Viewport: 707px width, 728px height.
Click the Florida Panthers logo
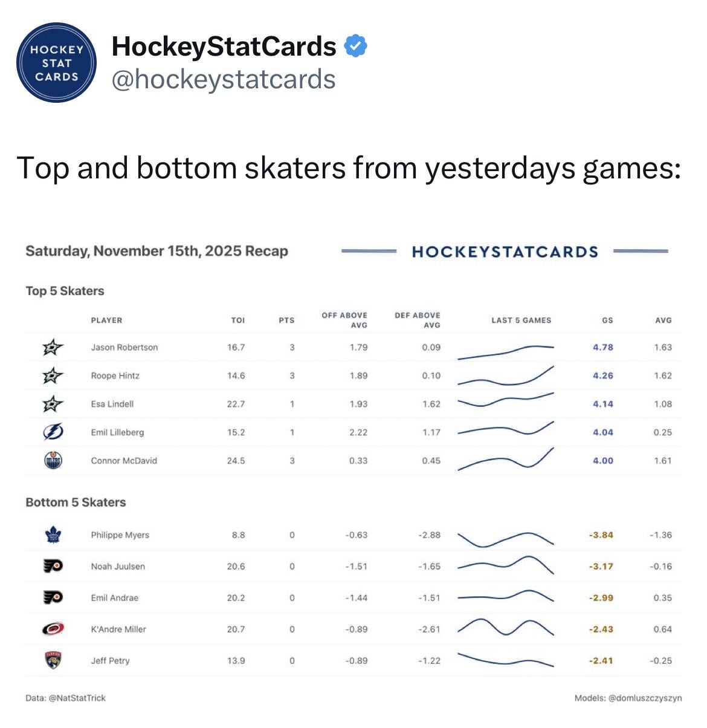[53, 660]
